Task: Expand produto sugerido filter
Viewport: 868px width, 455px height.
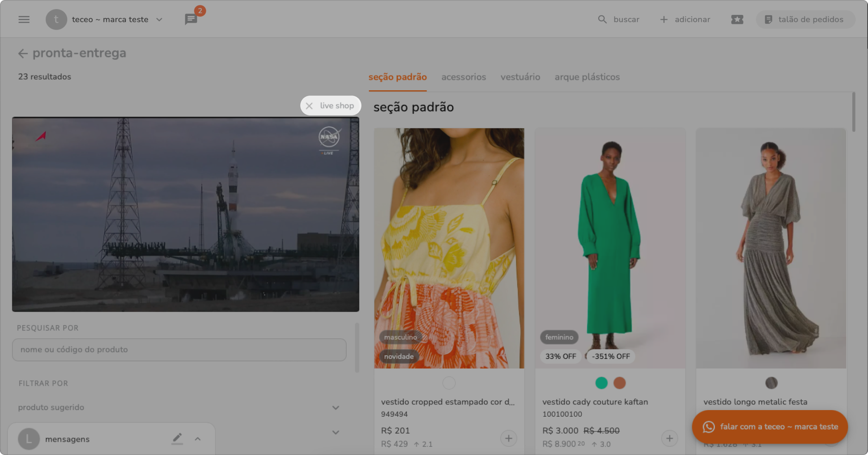Action: (335, 408)
